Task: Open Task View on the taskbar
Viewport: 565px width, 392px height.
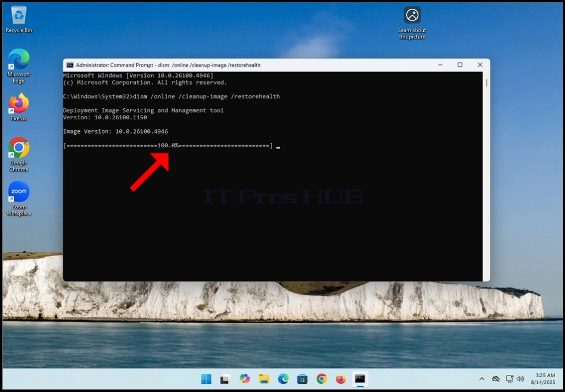Action: coord(225,379)
